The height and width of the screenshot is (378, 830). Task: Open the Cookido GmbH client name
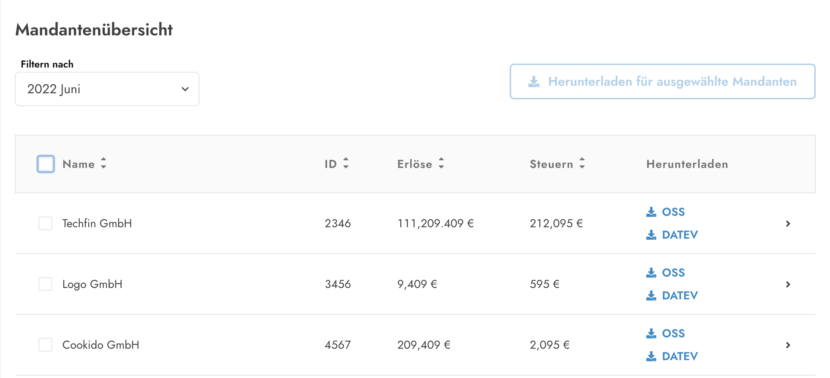point(101,345)
